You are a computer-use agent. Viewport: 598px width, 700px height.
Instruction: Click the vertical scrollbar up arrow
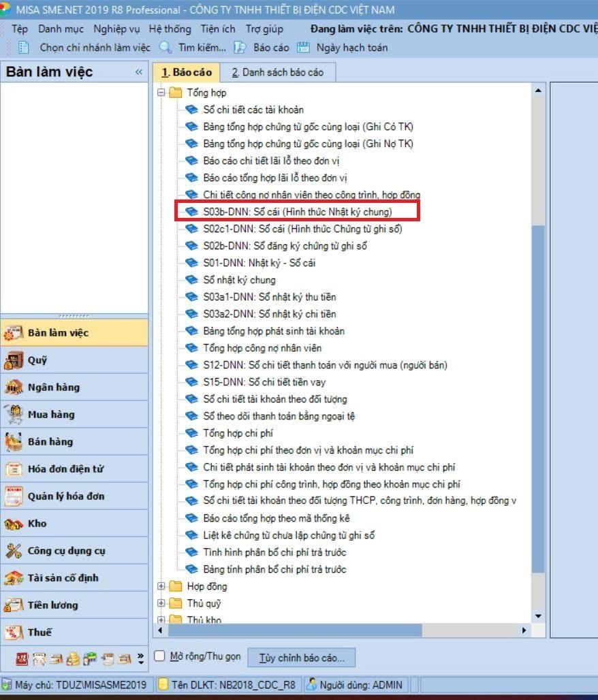(x=539, y=91)
